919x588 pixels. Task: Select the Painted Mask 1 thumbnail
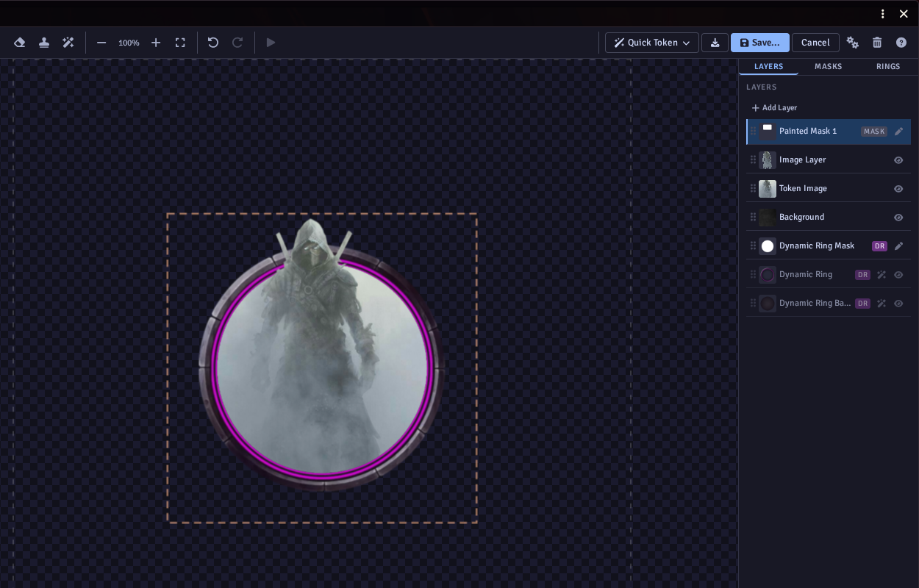[x=768, y=132]
